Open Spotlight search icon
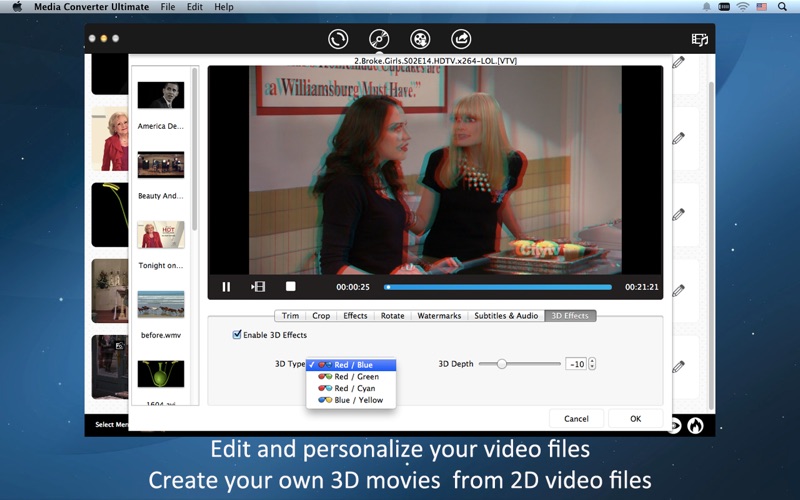 click(x=782, y=7)
